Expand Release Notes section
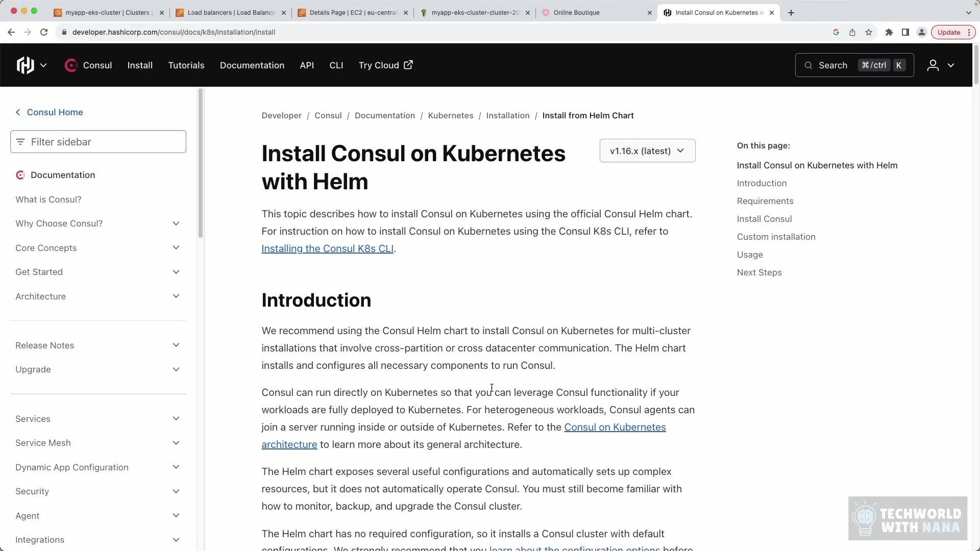The height and width of the screenshot is (551, 980). point(98,345)
